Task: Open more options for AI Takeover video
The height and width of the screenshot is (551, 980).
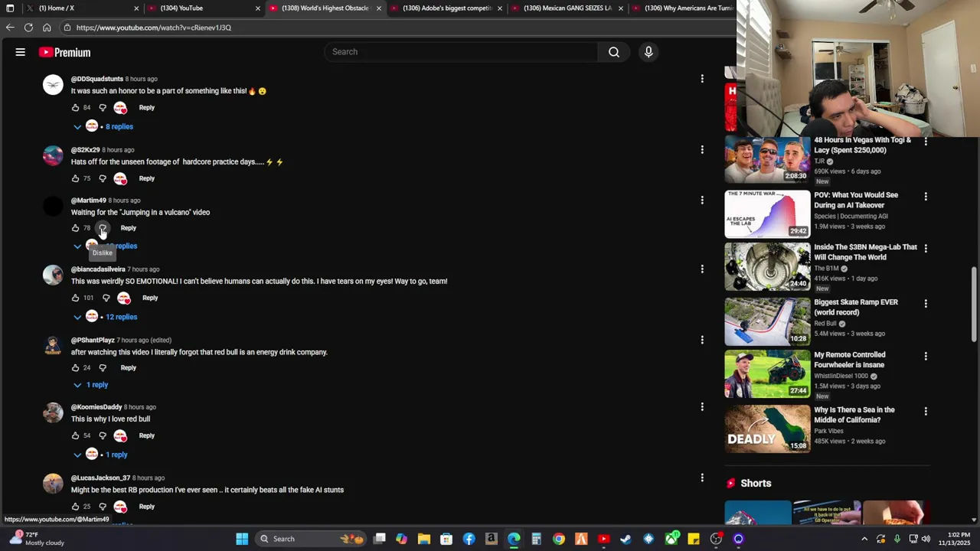Action: 926,197
